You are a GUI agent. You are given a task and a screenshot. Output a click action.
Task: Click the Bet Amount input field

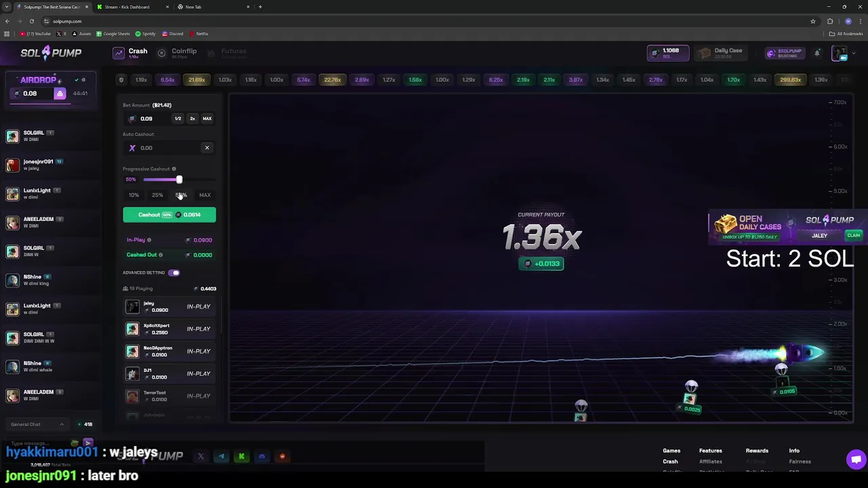[147, 119]
